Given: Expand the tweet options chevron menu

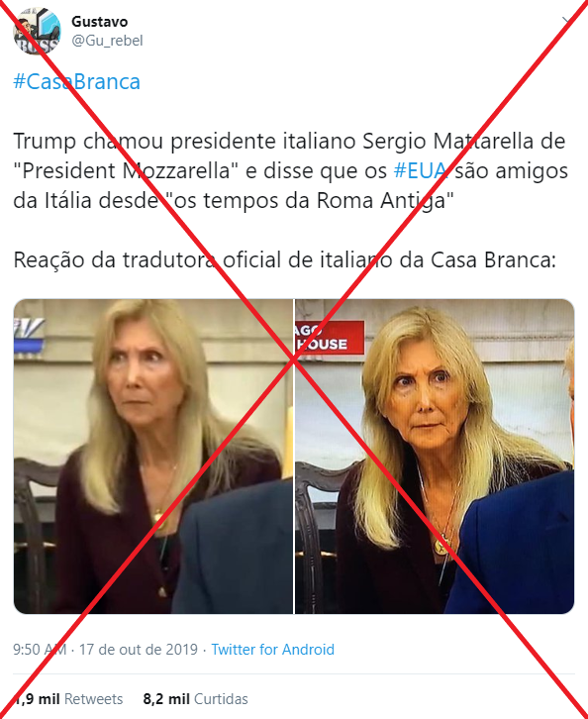Looking at the screenshot, I should (x=567, y=21).
